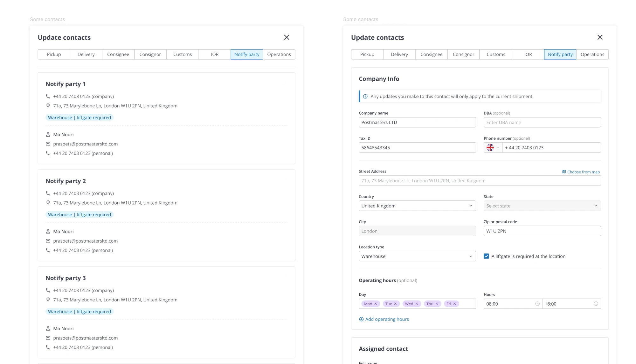636x364 pixels.
Task: Select Customs tab in left panel
Action: click(x=183, y=54)
